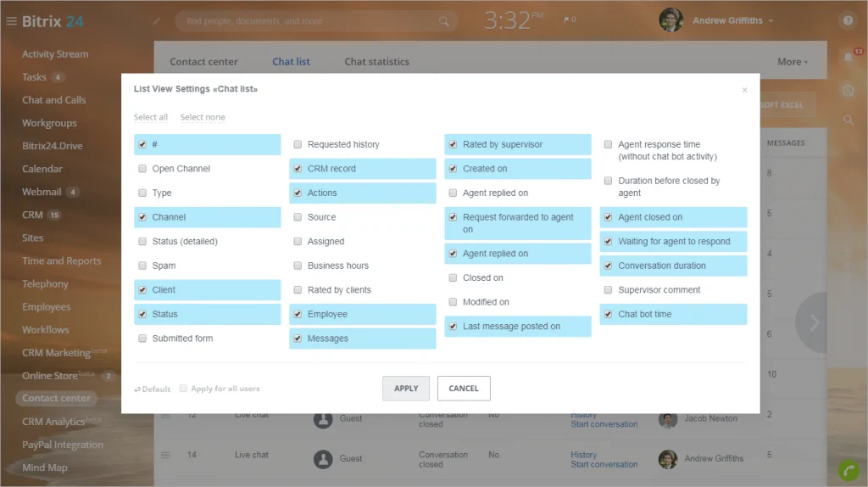
Task: Open the help question mark icon
Action: click(x=848, y=20)
